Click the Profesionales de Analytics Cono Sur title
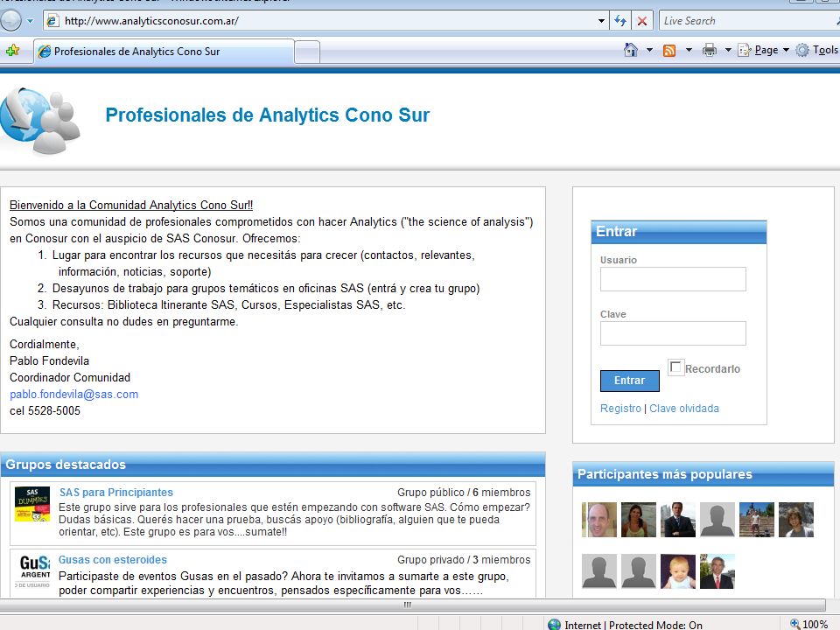The image size is (840, 630). pos(268,115)
